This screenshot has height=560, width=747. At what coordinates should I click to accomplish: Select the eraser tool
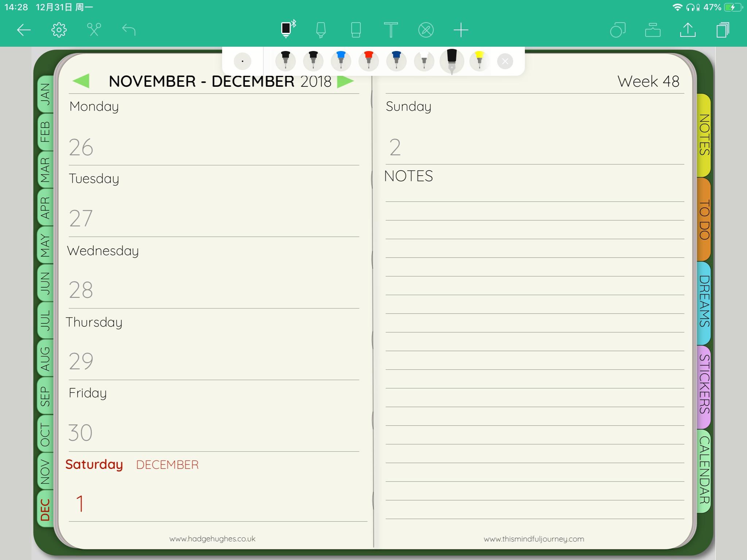point(356,30)
